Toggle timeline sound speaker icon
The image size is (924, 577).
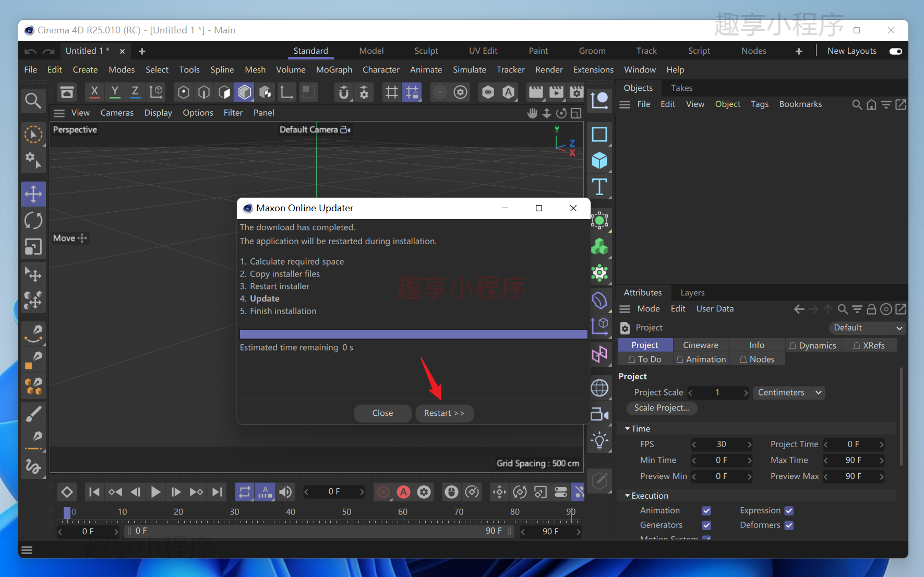285,492
